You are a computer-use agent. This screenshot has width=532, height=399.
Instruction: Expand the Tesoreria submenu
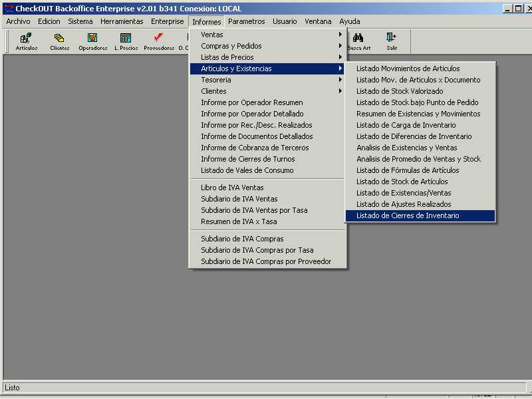[x=267, y=80]
